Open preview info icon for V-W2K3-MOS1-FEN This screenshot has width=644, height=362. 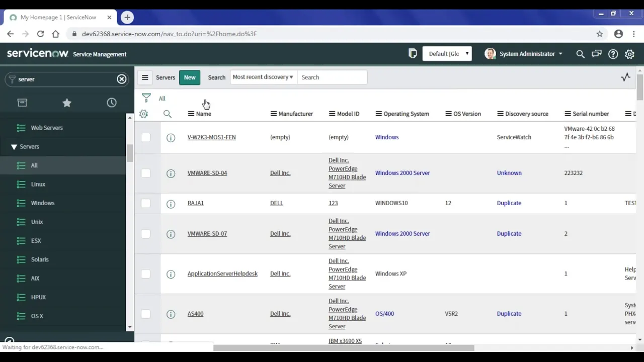coord(171,137)
